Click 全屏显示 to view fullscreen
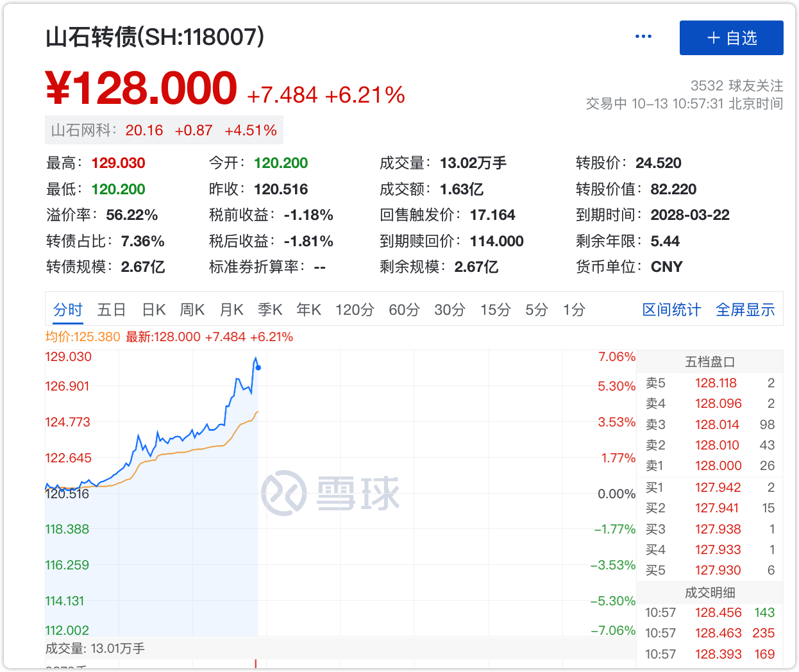Image resolution: width=799 pixels, height=672 pixels. (x=745, y=310)
